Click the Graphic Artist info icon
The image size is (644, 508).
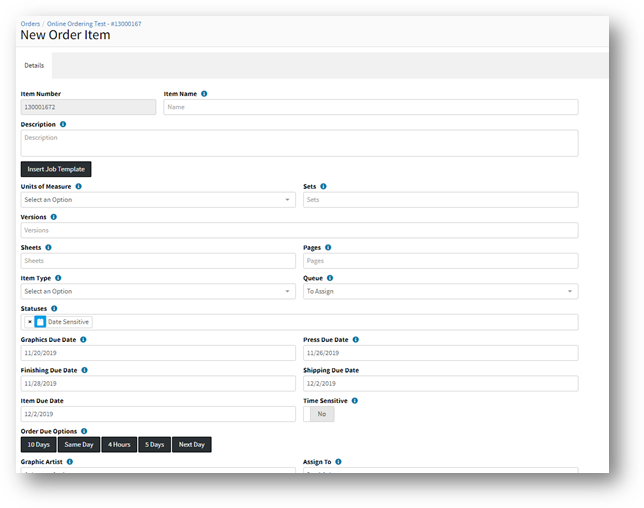point(69,462)
